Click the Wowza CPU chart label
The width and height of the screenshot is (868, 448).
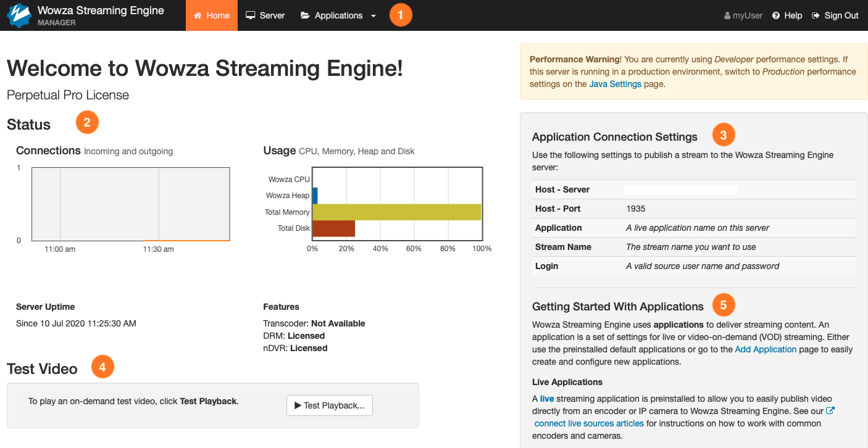289,180
